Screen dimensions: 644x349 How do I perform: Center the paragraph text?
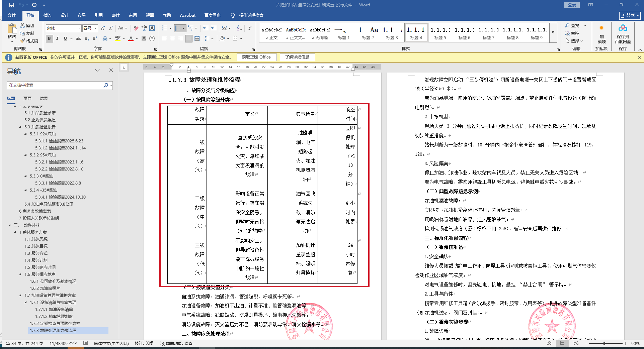pos(172,38)
